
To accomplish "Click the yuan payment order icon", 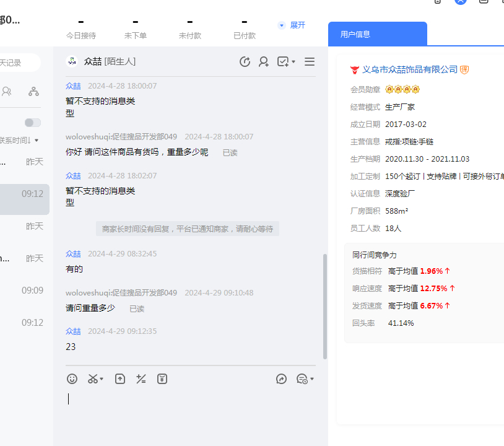I will (x=162, y=378).
